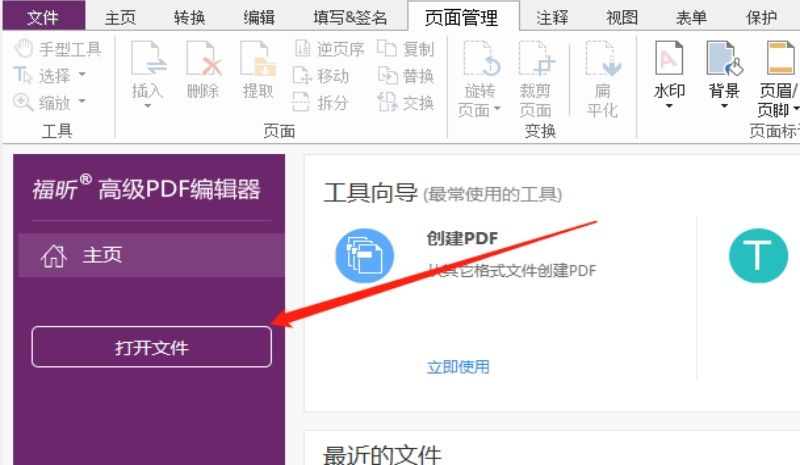Expand the Background (背景) dropdown arrow
The height and width of the screenshot is (465, 800).
click(x=724, y=106)
